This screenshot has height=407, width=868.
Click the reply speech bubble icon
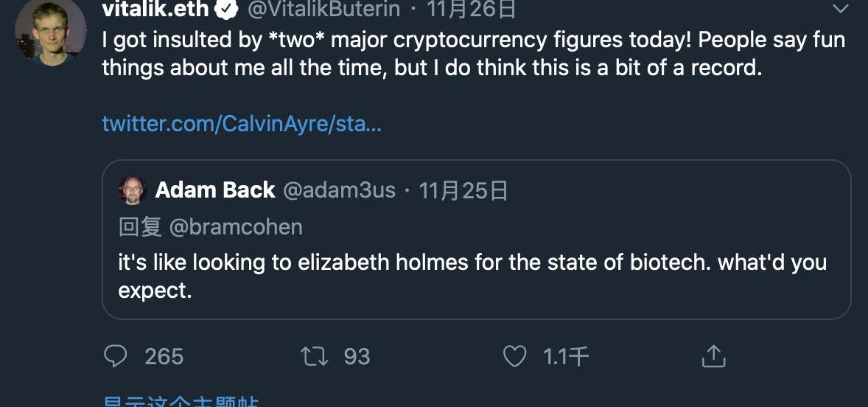[116, 357]
